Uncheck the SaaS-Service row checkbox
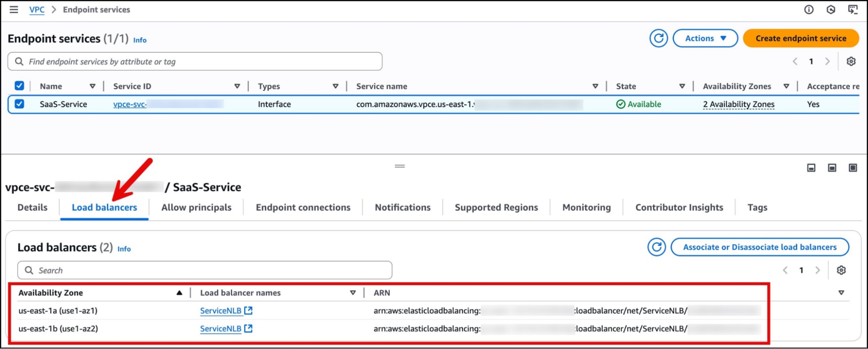868x349 pixels. pos(19,104)
